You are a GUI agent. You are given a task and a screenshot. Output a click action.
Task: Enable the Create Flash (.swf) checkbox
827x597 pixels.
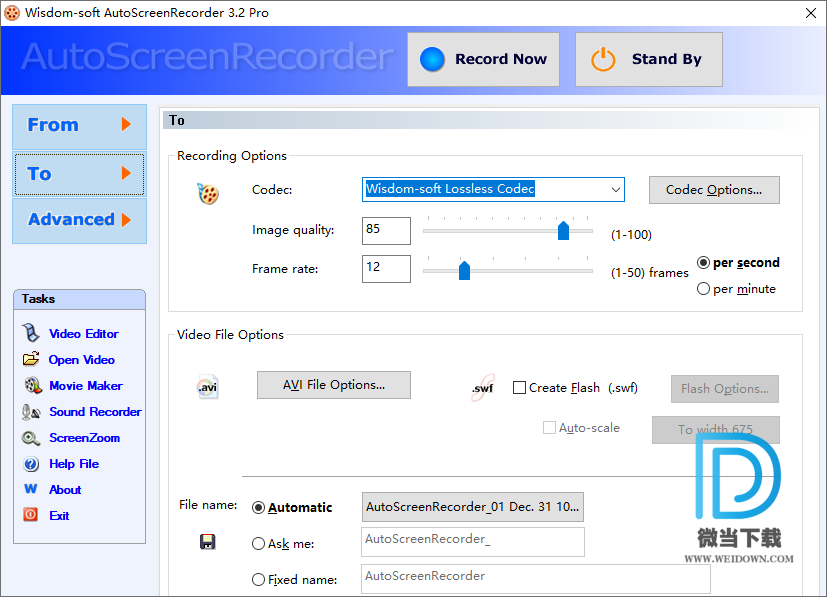tap(520, 388)
